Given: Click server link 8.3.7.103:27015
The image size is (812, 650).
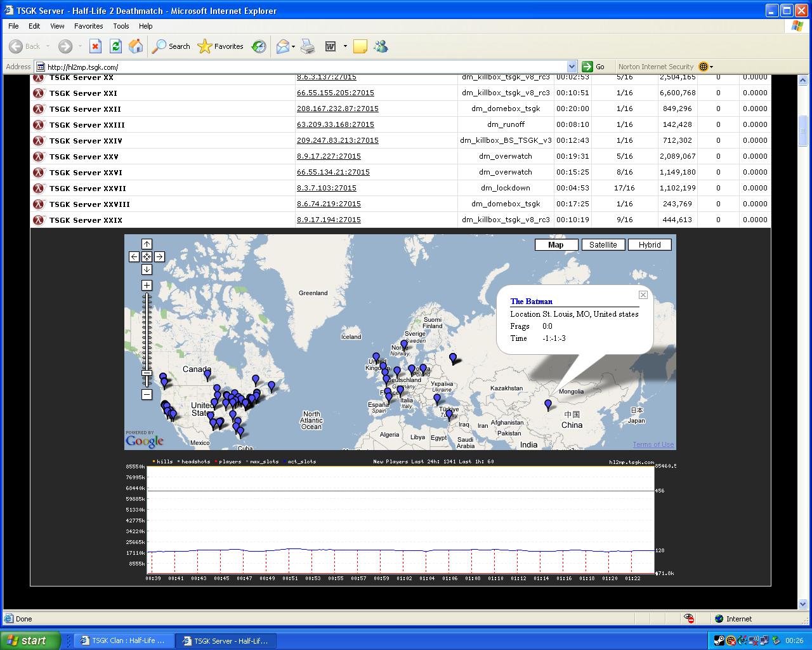Looking at the screenshot, I should coord(326,188).
